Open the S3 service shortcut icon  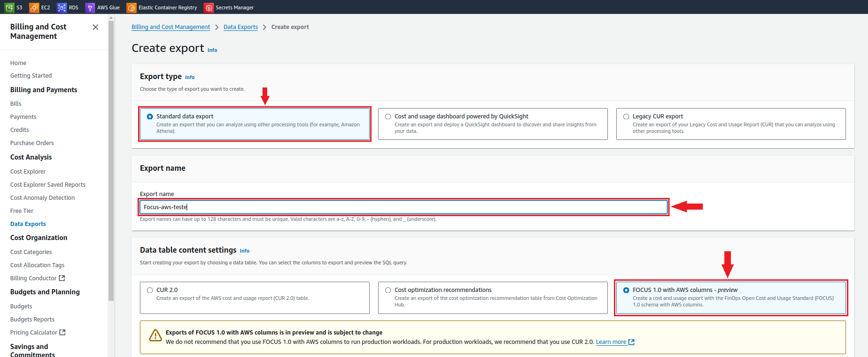point(9,7)
